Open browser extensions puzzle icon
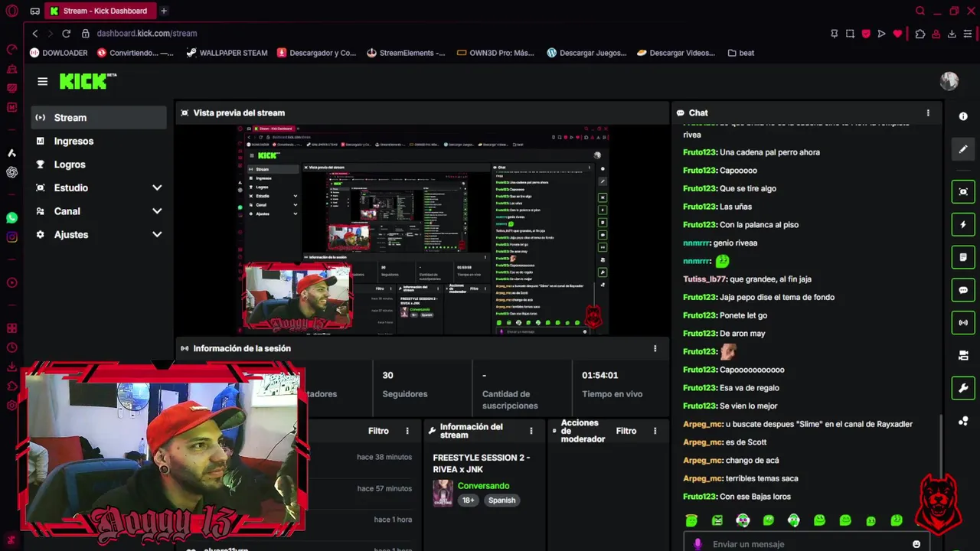This screenshot has height=551, width=980. (920, 34)
